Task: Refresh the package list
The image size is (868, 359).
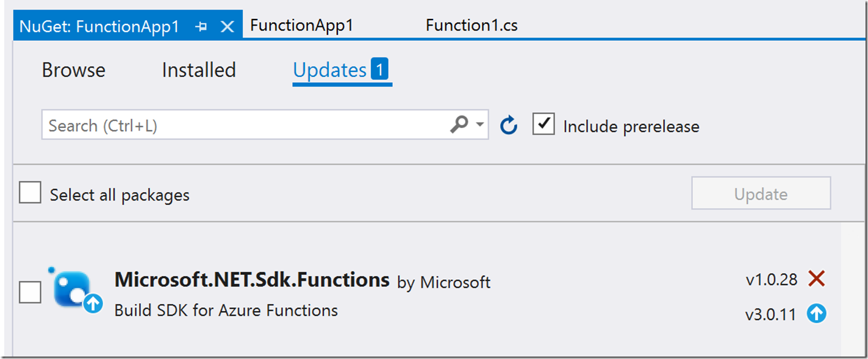Action: click(508, 126)
